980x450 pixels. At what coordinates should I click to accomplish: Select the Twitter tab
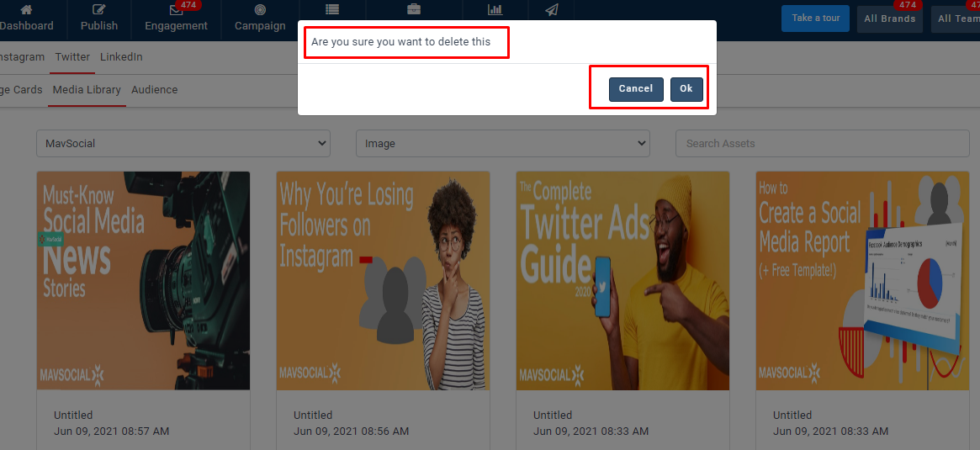(72, 57)
